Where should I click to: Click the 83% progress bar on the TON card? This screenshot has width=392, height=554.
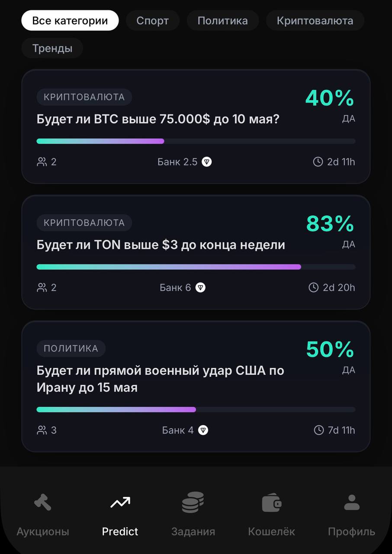(x=196, y=267)
